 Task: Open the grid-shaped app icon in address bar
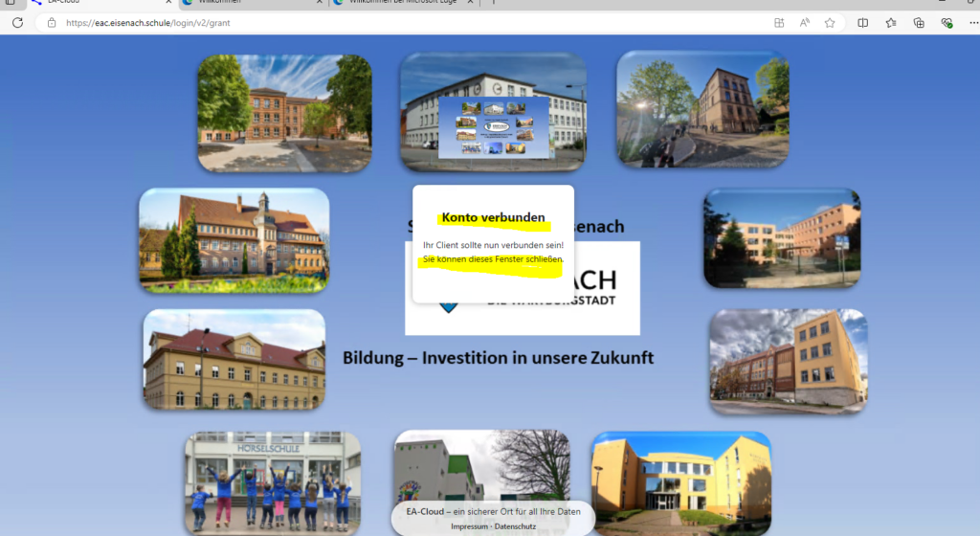coord(779,22)
